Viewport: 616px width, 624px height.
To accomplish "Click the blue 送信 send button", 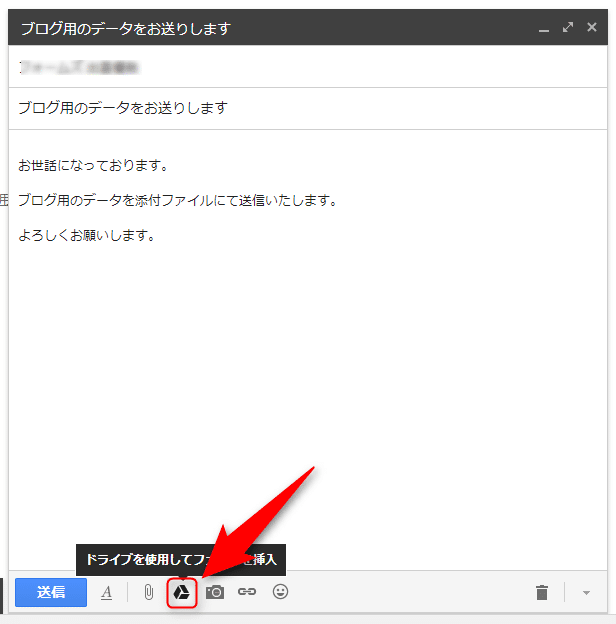I will click(x=51, y=592).
